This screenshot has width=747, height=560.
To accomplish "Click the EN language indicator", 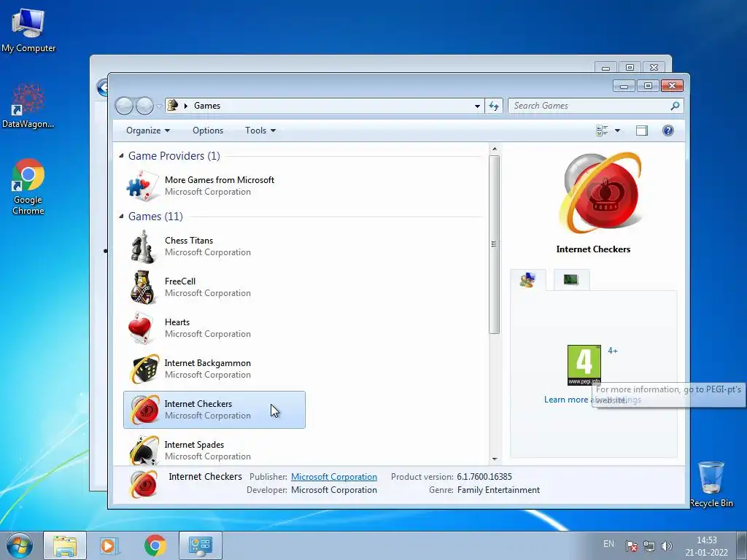I will point(608,544).
